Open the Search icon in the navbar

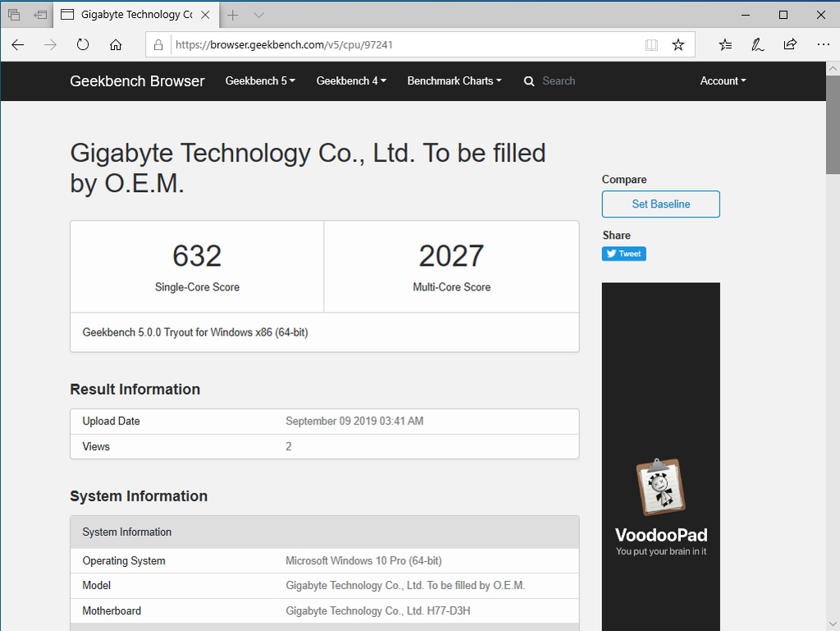(x=529, y=81)
